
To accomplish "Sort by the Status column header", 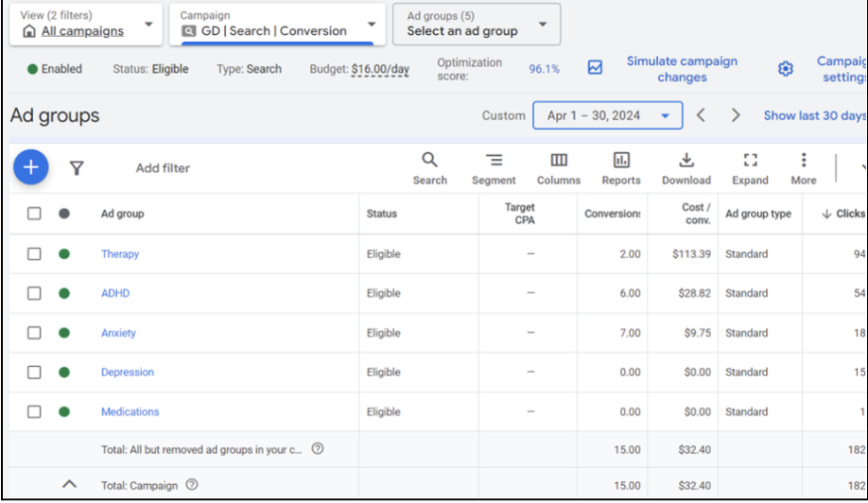I will pos(382,214).
